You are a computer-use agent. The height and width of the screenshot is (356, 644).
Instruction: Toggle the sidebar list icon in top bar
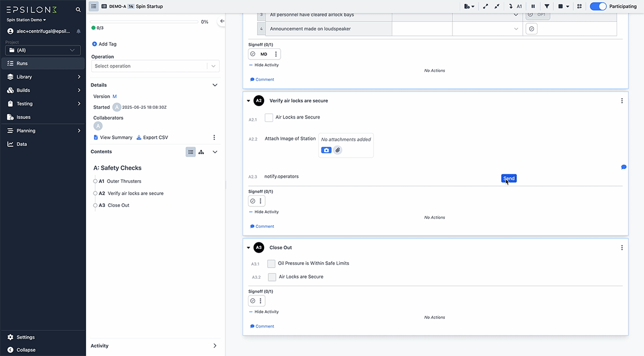click(93, 6)
